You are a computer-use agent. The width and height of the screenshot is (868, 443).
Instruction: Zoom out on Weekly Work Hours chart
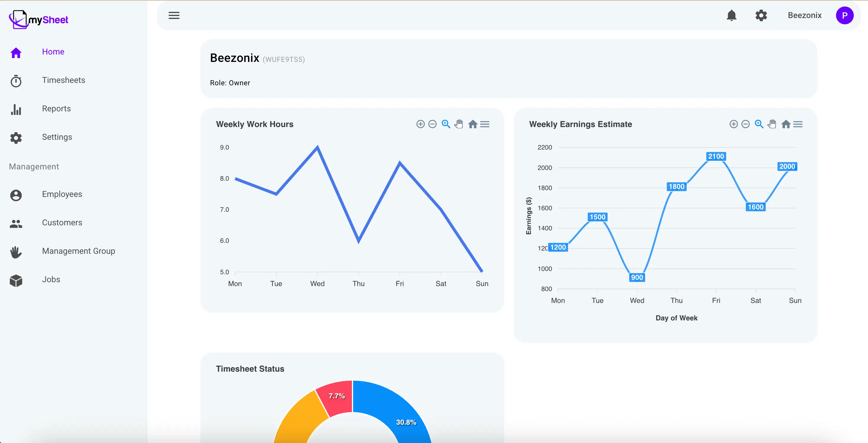coord(432,124)
